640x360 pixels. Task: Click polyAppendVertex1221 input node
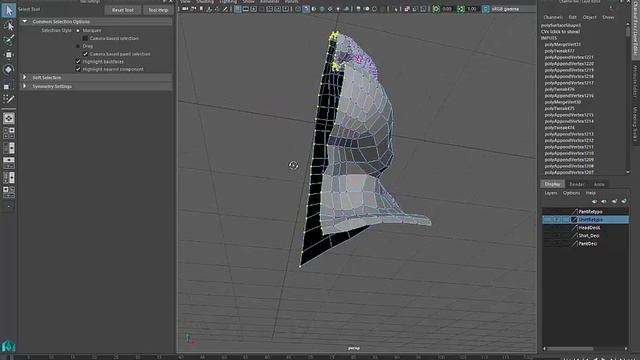click(x=569, y=57)
